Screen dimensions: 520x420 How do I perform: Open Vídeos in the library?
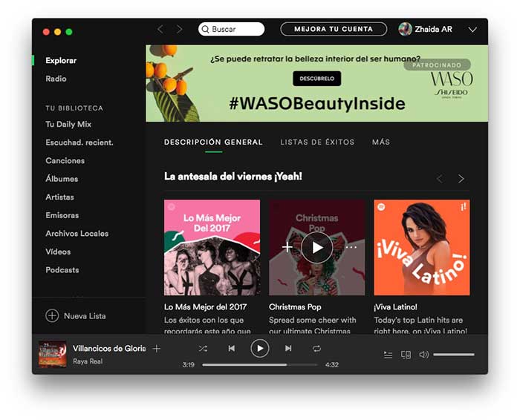[58, 252]
